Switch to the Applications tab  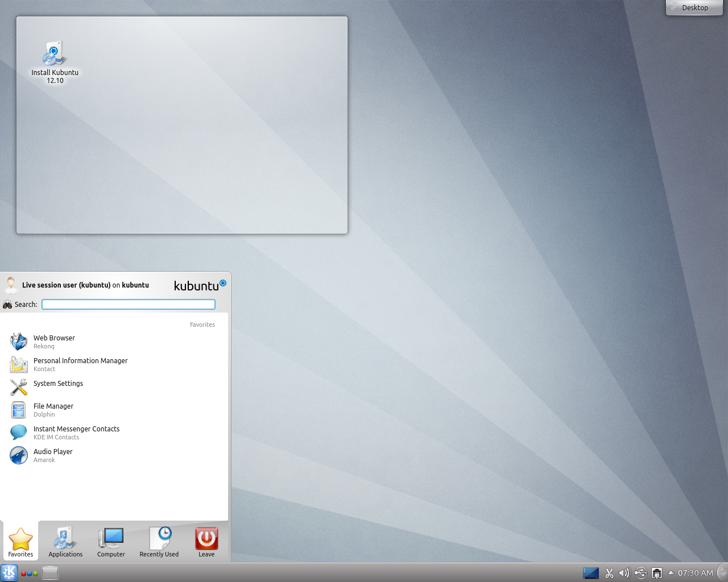point(65,542)
